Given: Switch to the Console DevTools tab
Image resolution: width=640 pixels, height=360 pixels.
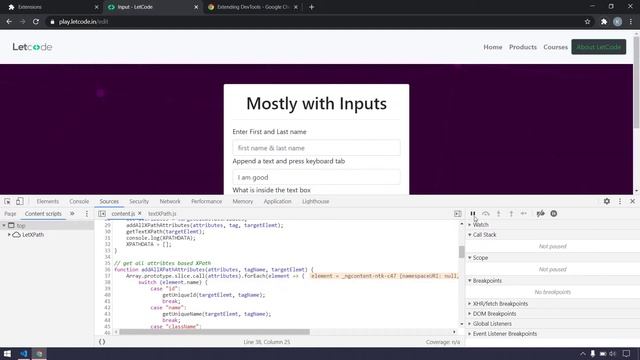Looking at the screenshot, I should 79,201.
